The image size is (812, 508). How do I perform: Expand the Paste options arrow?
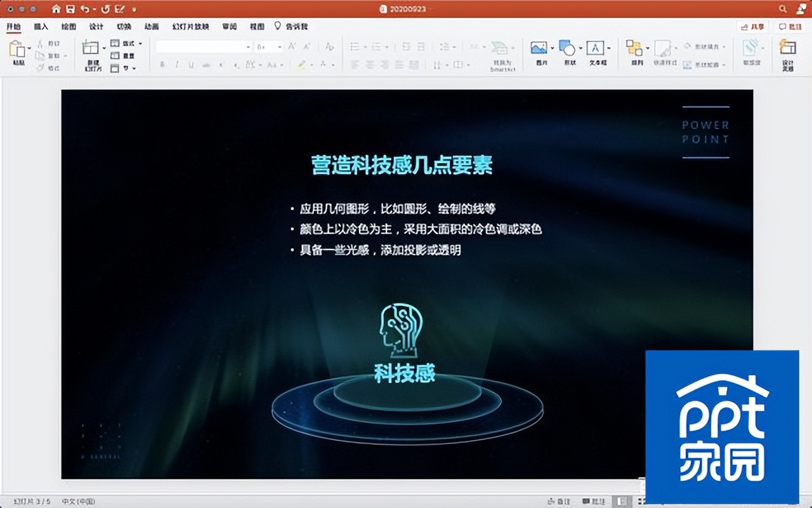point(29,48)
